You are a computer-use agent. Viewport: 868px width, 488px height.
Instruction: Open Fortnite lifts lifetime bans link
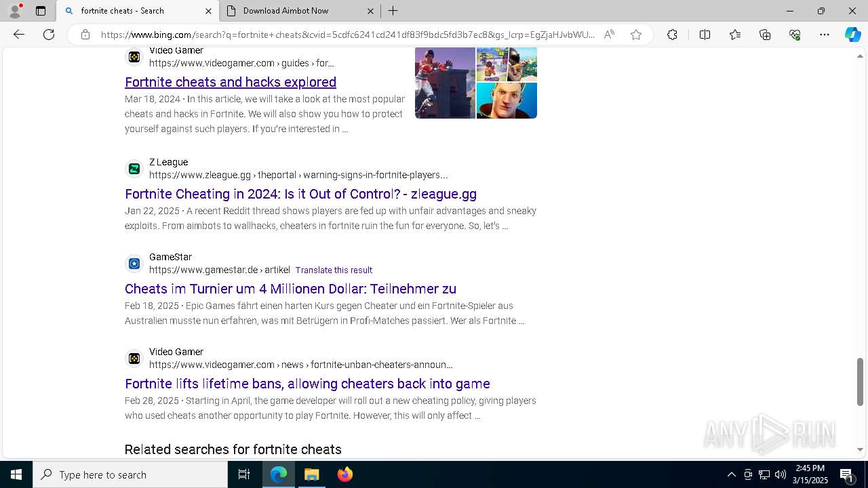[307, 384]
